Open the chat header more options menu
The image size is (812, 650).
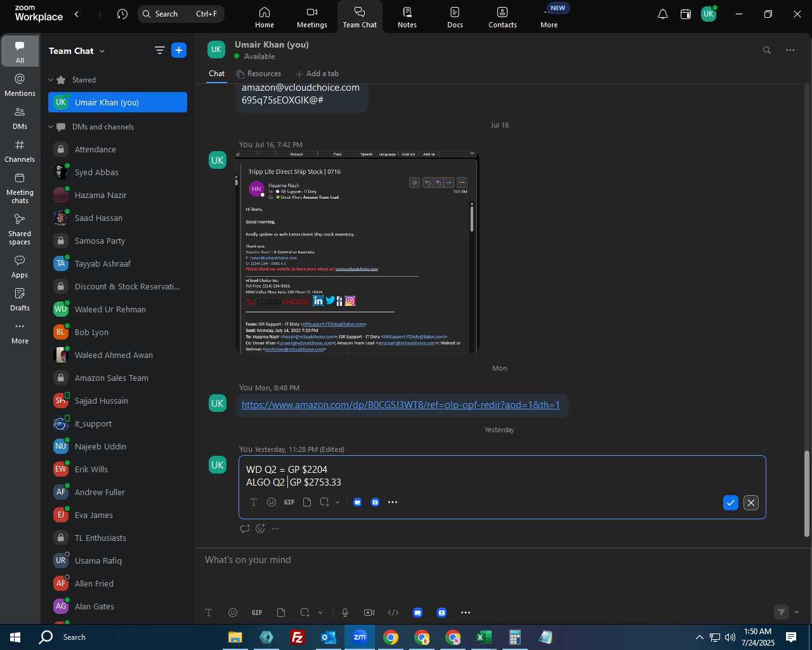tap(790, 50)
